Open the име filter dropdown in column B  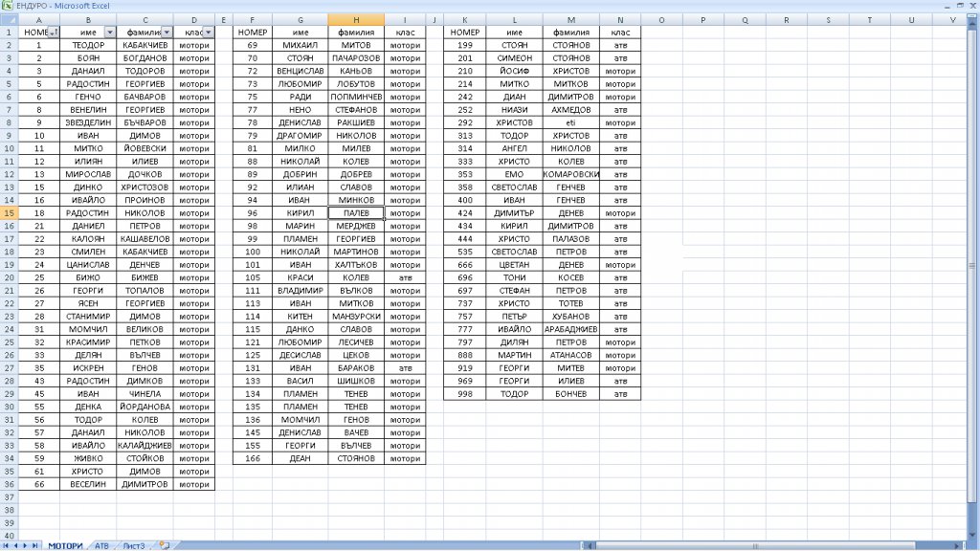110,33
